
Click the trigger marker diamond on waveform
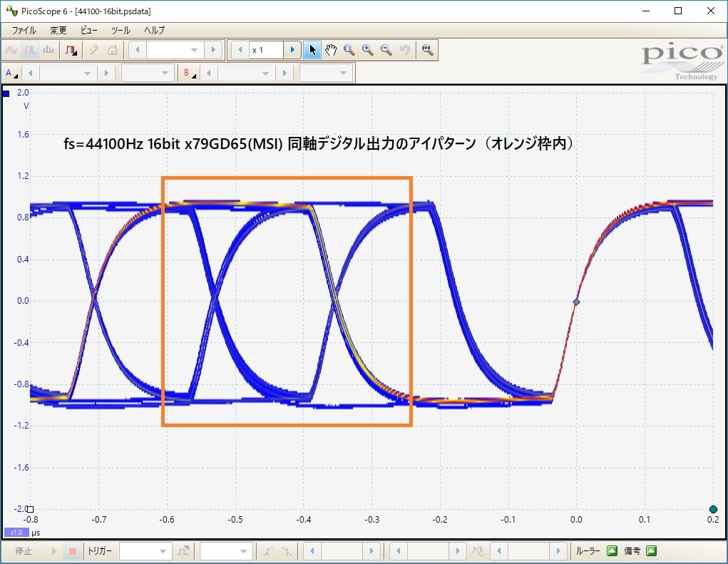[576, 302]
